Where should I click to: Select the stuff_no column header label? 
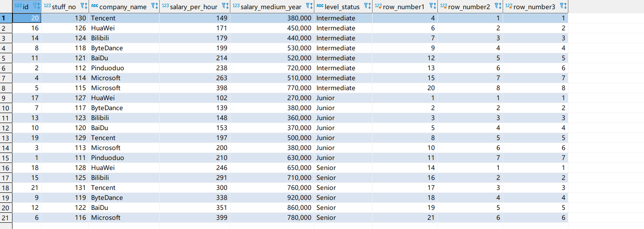click(64, 7)
